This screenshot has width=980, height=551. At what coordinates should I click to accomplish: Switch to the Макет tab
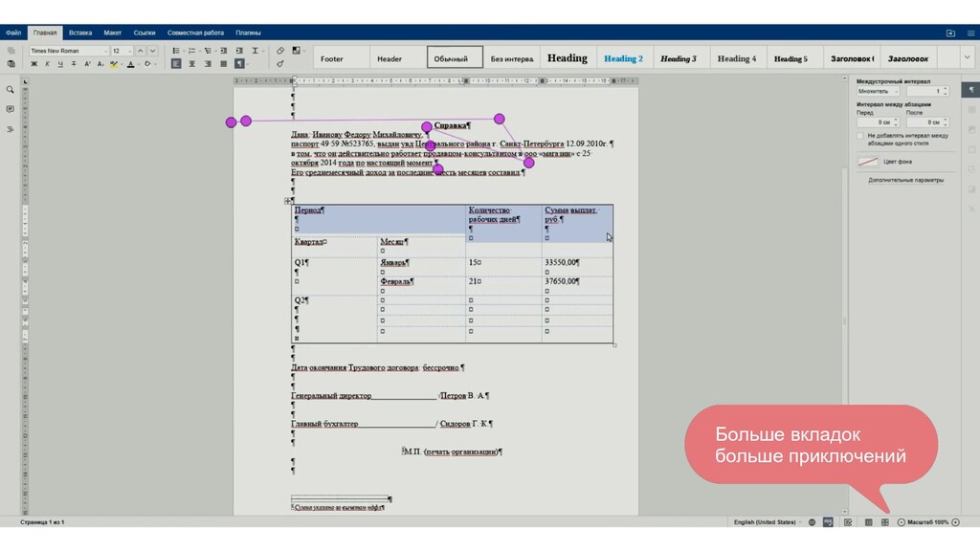click(x=113, y=33)
